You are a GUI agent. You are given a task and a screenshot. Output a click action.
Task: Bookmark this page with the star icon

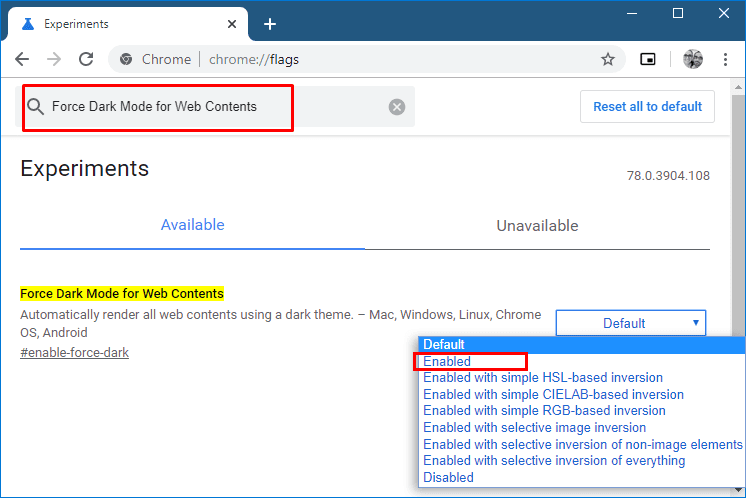[608, 59]
